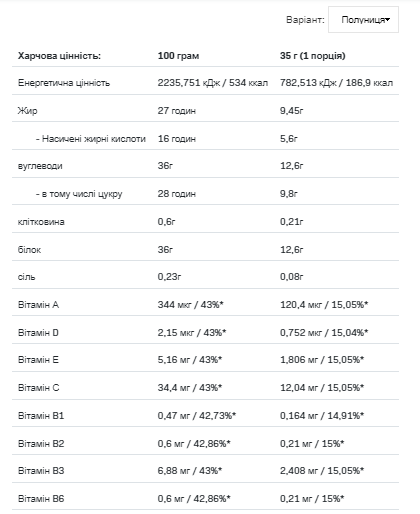Screen dimensions: 420x514
Task: Click the Енергетична цінність row label
Action: pos(64,83)
